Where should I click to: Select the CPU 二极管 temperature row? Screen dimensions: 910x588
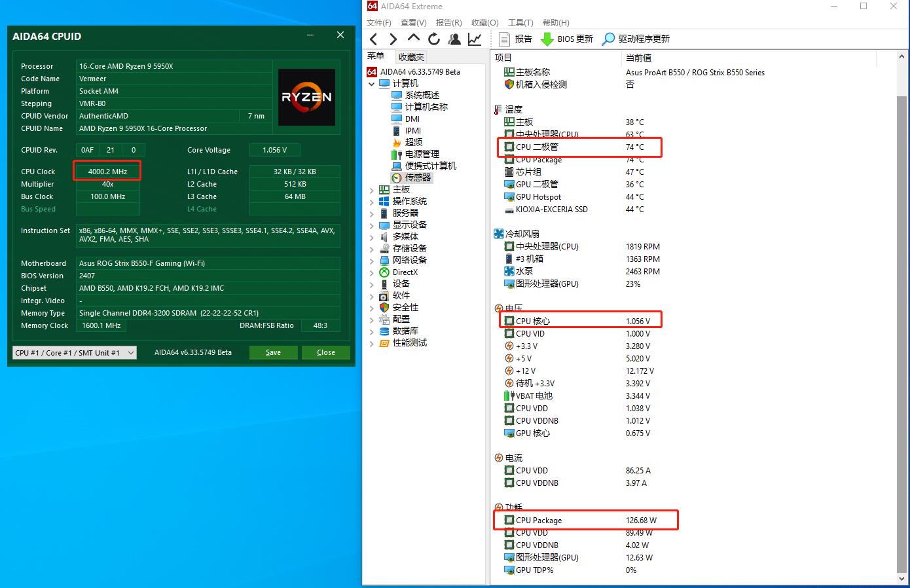pyautogui.click(x=579, y=147)
